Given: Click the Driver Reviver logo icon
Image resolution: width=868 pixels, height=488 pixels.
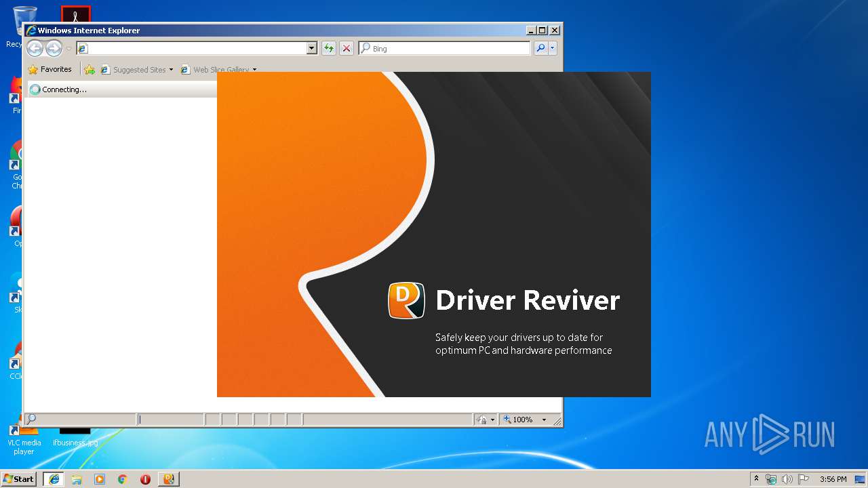Looking at the screenshot, I should [x=406, y=300].
